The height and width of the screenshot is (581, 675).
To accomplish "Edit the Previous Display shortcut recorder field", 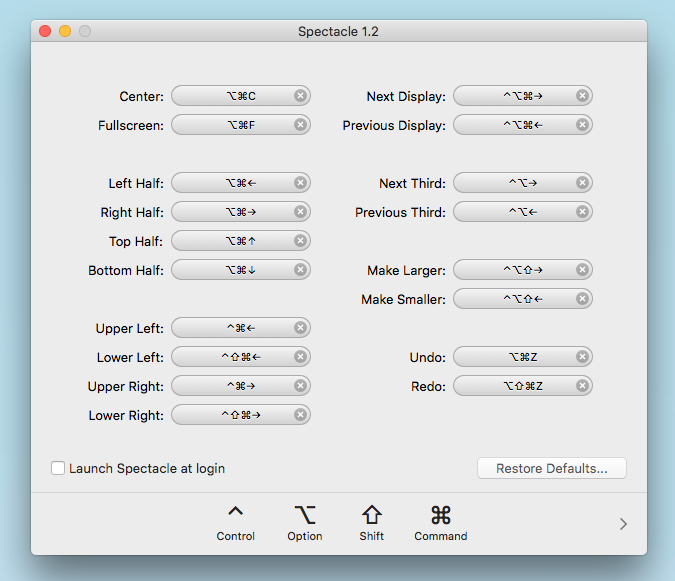I will click(523, 125).
